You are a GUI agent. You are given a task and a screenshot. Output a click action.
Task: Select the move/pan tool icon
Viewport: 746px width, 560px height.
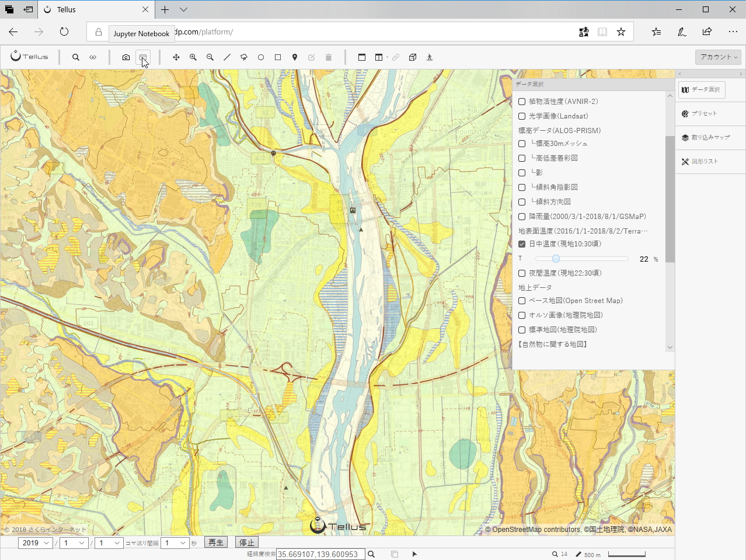click(176, 57)
